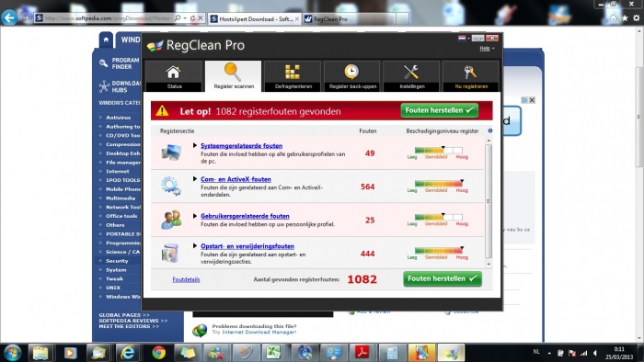The height and width of the screenshot is (362, 644).
Task: Open the Register back-uppen clock icon
Action: coord(351,72)
